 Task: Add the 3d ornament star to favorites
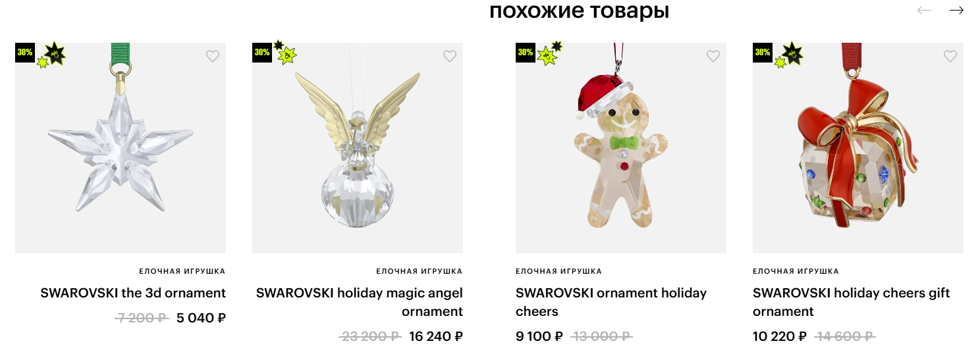pos(212,57)
